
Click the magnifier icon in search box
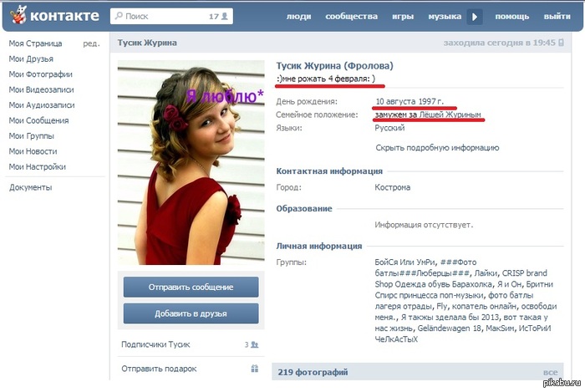(x=119, y=16)
